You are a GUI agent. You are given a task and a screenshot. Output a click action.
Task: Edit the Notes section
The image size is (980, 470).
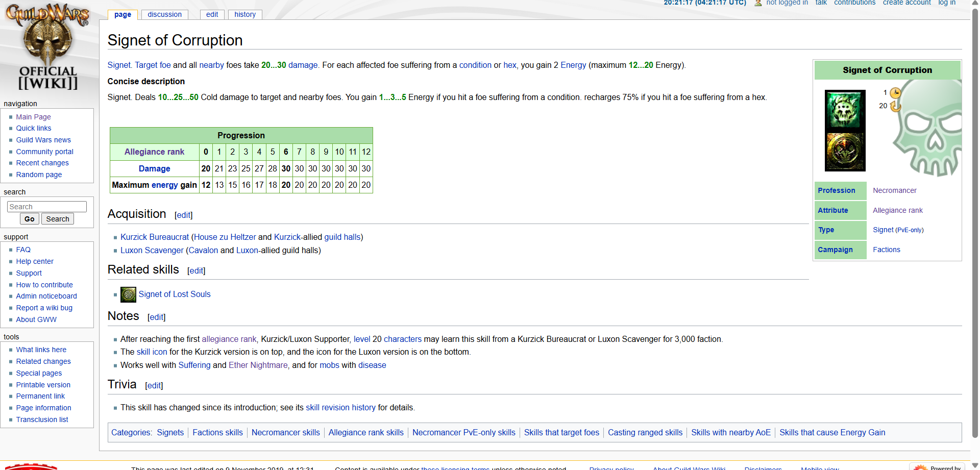[157, 317]
